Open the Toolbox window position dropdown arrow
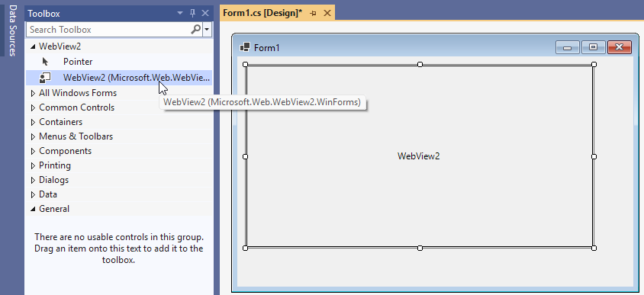This screenshot has width=644, height=295. (x=180, y=13)
